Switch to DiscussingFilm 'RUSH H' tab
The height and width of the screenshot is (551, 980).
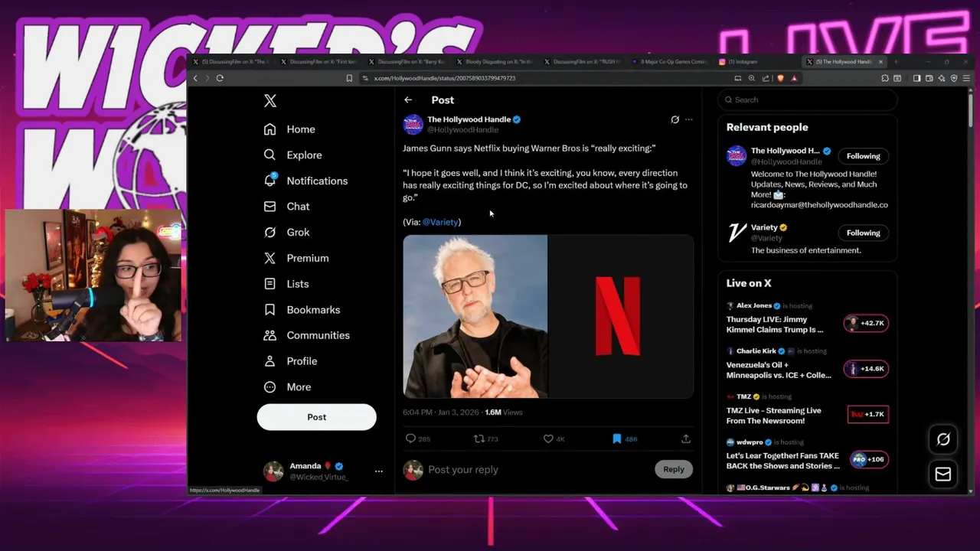pos(581,62)
